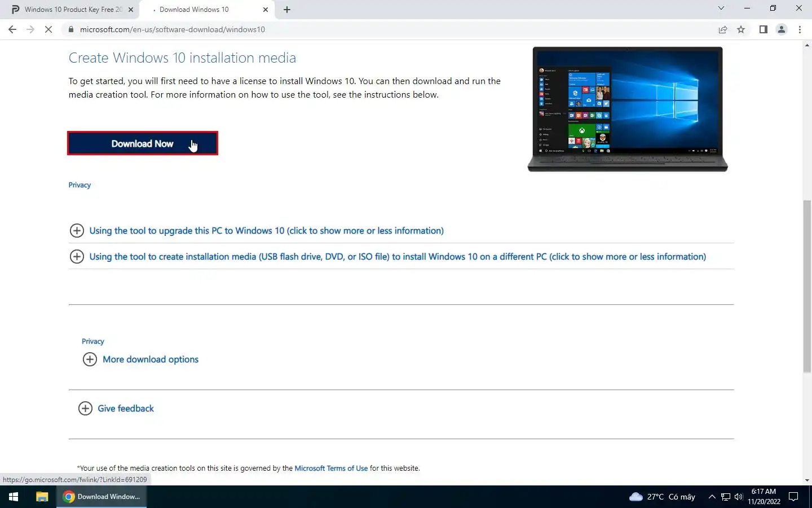Click plus icon beside Give feedback
Viewport: 812px width, 508px height.
[x=85, y=409]
